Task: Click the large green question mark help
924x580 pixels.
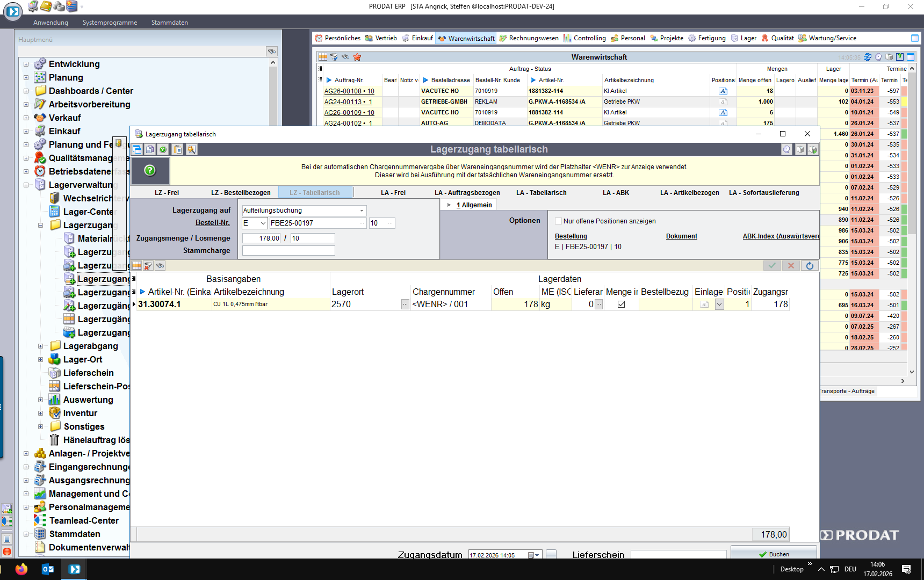Action: pyautogui.click(x=150, y=171)
